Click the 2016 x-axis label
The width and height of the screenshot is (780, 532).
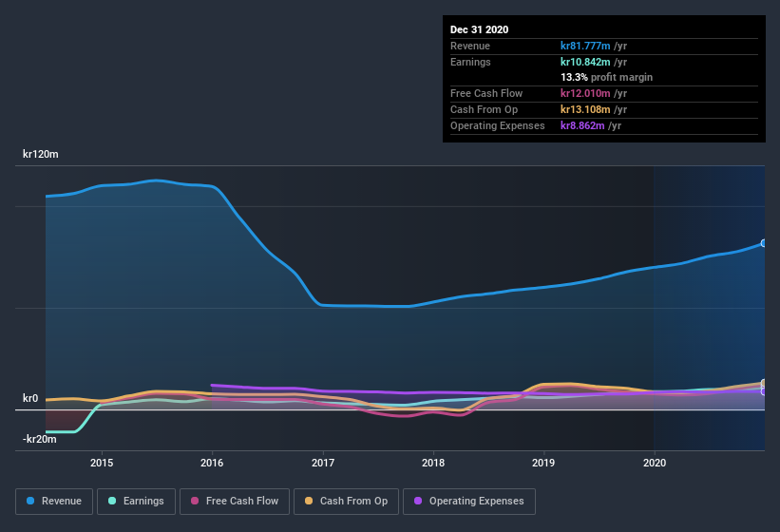(x=212, y=463)
